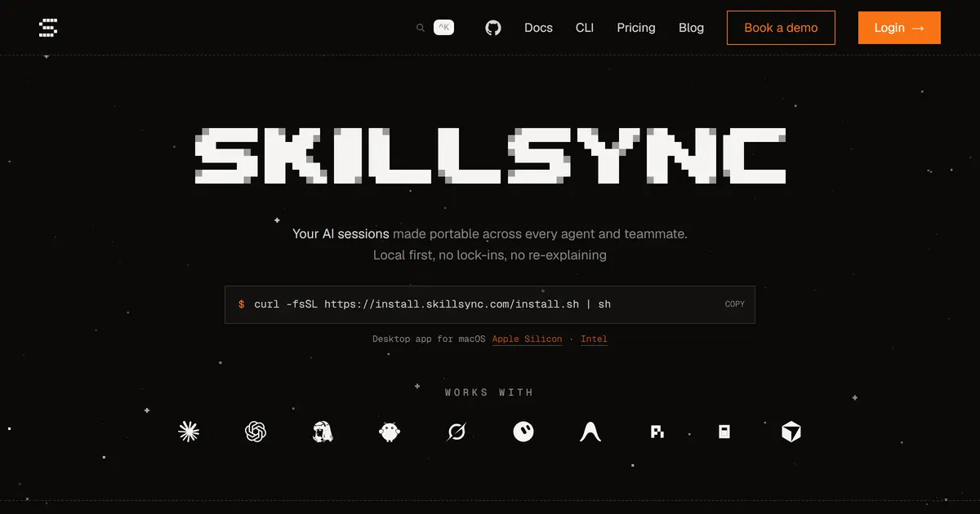Visit the Blog link in header
Viewport: 980px width, 514px height.
pyautogui.click(x=691, y=28)
